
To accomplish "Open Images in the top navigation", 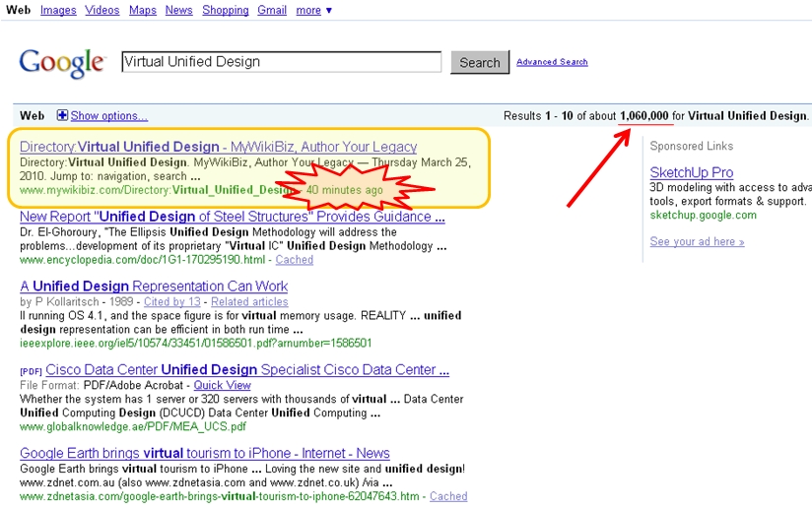I will 58,10.
